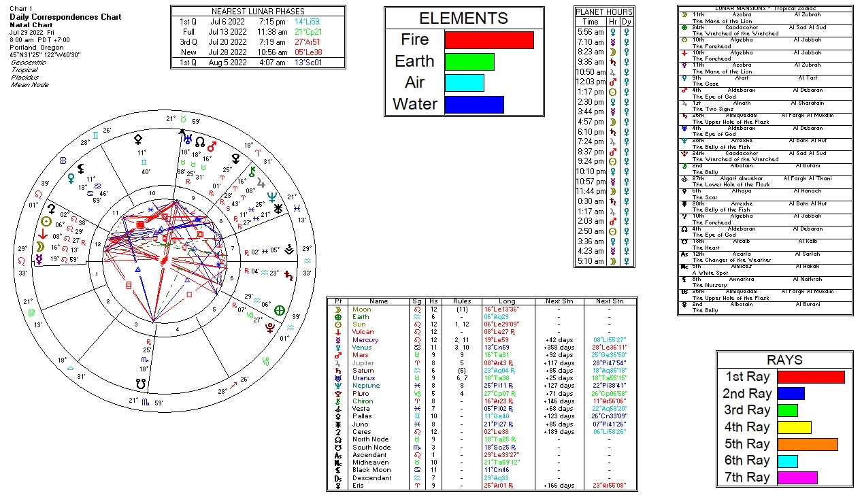Click the red Fire element bar
The width and height of the screenshot is (862, 504).
coord(489,40)
